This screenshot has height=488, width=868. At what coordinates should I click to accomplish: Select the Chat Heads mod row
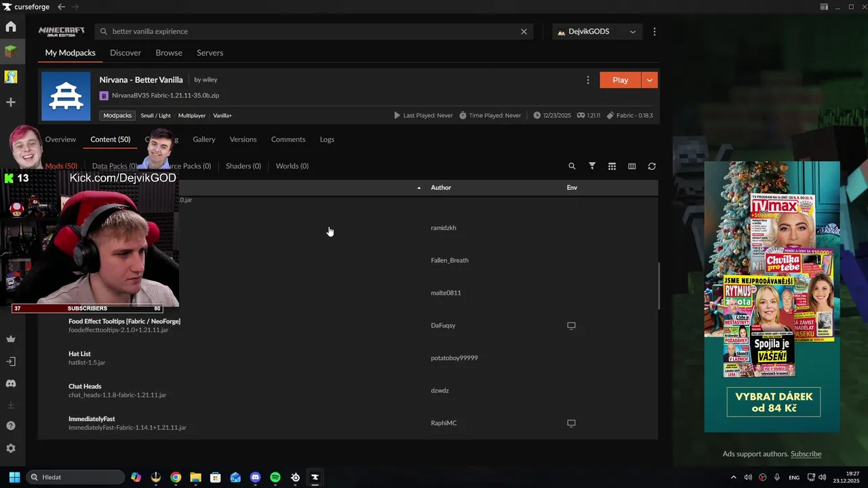pyautogui.click(x=348, y=390)
